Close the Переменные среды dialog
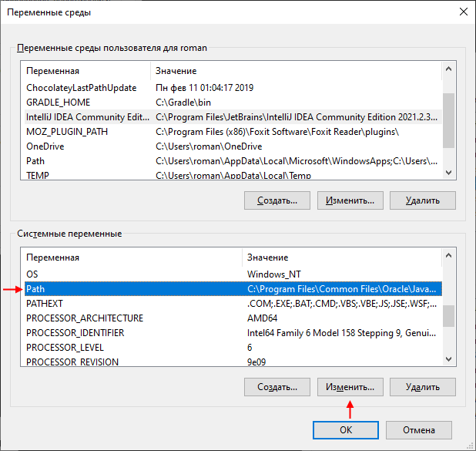The image size is (476, 451). coord(463,12)
